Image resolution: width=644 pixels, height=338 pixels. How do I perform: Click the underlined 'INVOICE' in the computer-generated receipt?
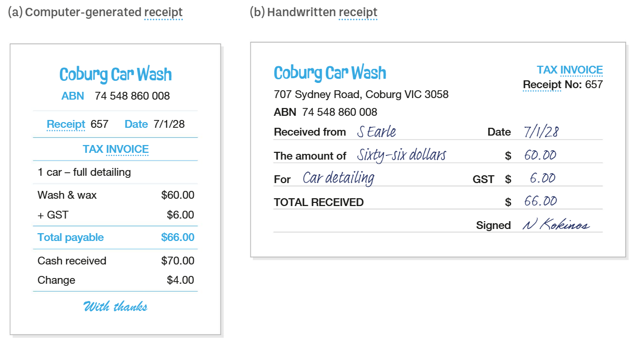click(127, 149)
